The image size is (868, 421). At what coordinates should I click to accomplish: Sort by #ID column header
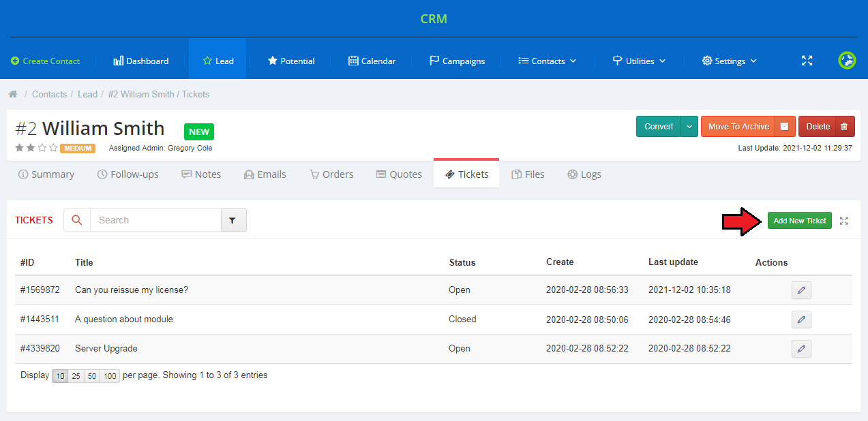[27, 262]
